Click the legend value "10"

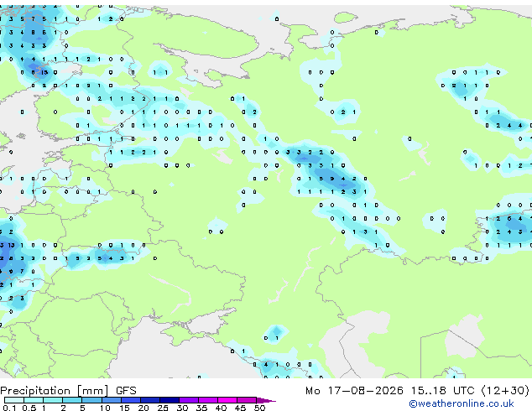click(105, 408)
